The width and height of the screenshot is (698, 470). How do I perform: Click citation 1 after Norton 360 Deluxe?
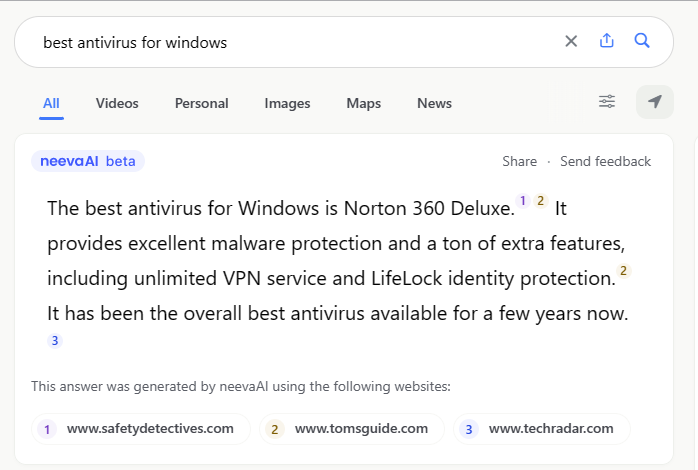click(523, 201)
